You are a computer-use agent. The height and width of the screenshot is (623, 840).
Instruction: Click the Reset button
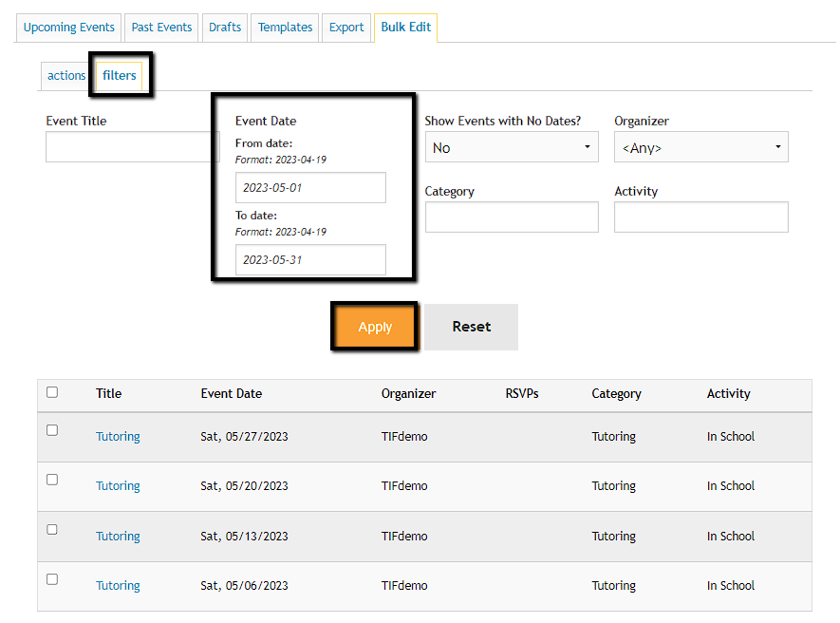click(x=471, y=327)
